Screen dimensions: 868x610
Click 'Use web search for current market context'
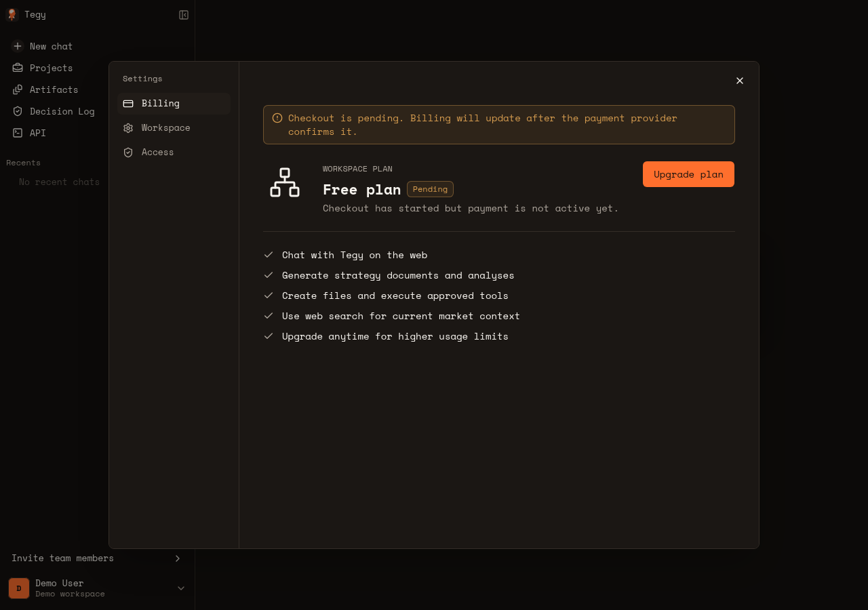click(x=401, y=316)
